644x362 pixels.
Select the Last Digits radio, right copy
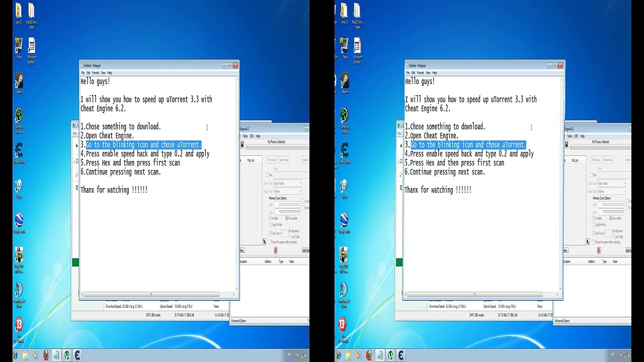click(x=618, y=236)
